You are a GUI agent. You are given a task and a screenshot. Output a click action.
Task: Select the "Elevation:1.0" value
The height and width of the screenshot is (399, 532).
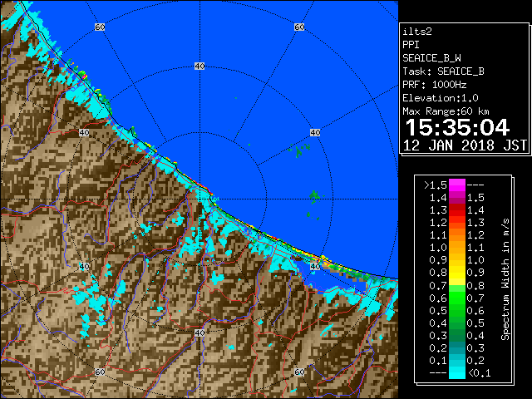[x=441, y=98]
